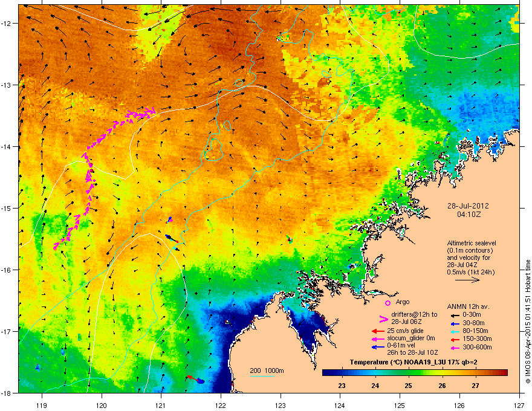
Task: Click the Argo legend label
Action: [403, 302]
